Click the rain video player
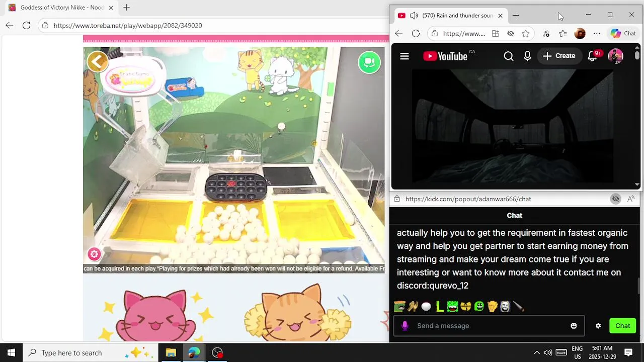644x362 pixels. [x=512, y=127]
